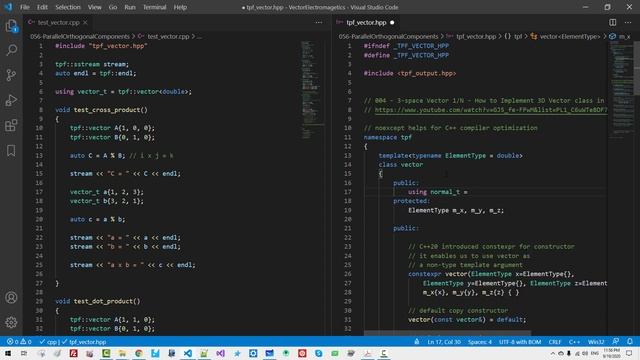Open the View menu

point(94,7)
